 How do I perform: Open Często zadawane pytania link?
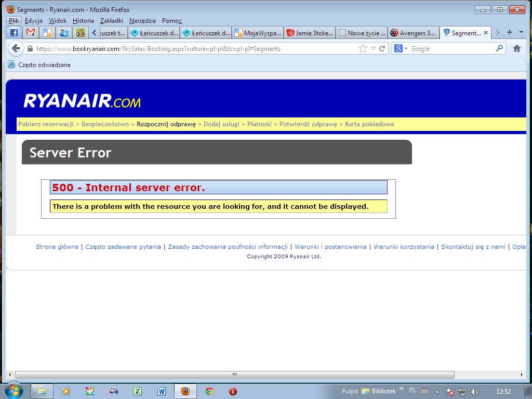(x=123, y=247)
